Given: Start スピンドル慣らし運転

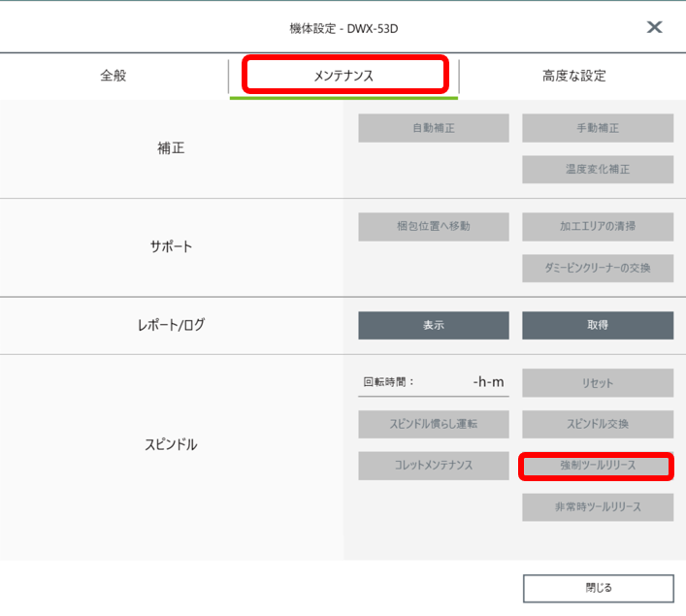Looking at the screenshot, I should click(433, 424).
